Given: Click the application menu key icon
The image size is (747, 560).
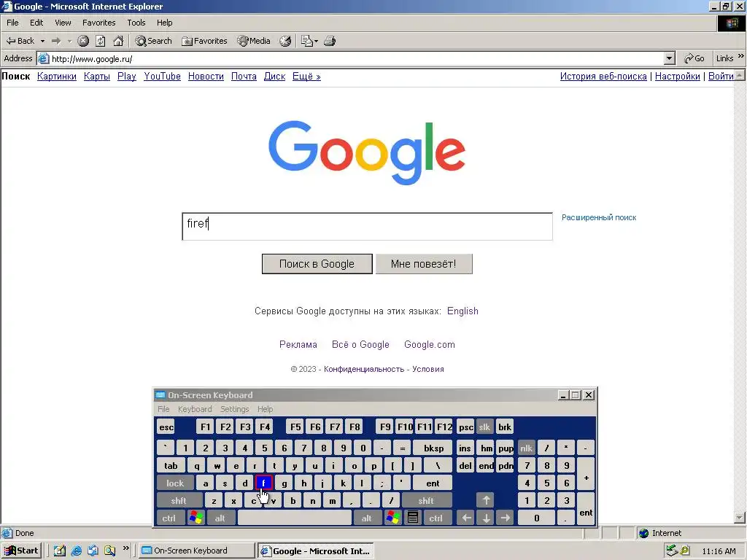Looking at the screenshot, I should click(413, 518).
